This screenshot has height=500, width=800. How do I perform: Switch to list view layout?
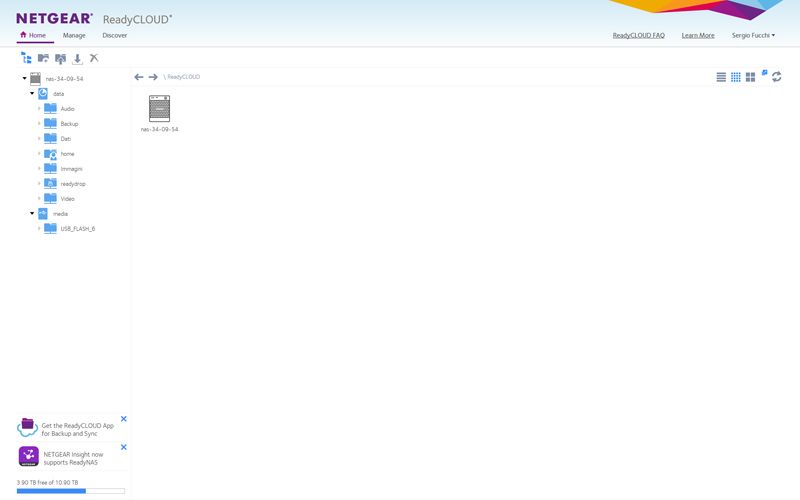[x=721, y=77]
